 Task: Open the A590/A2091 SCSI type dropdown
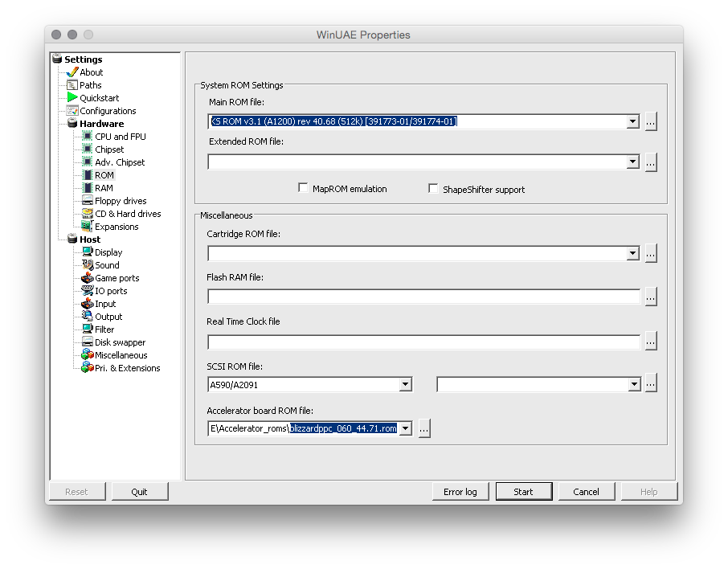[405, 385]
